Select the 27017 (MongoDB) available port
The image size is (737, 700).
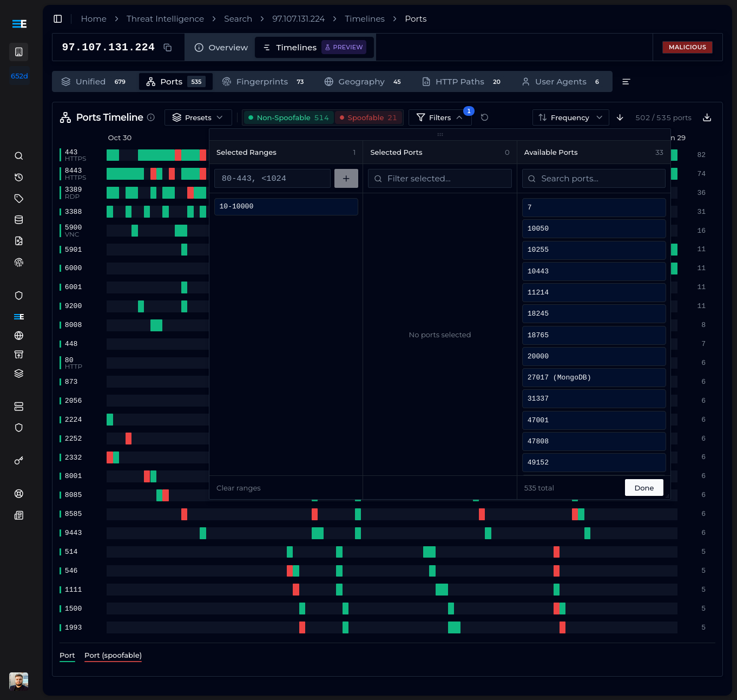click(x=594, y=377)
